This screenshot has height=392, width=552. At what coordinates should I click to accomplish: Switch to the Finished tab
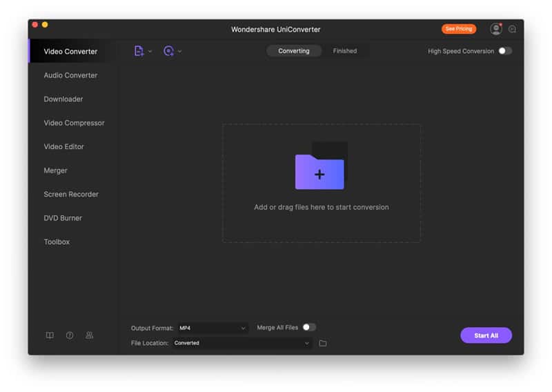point(344,51)
